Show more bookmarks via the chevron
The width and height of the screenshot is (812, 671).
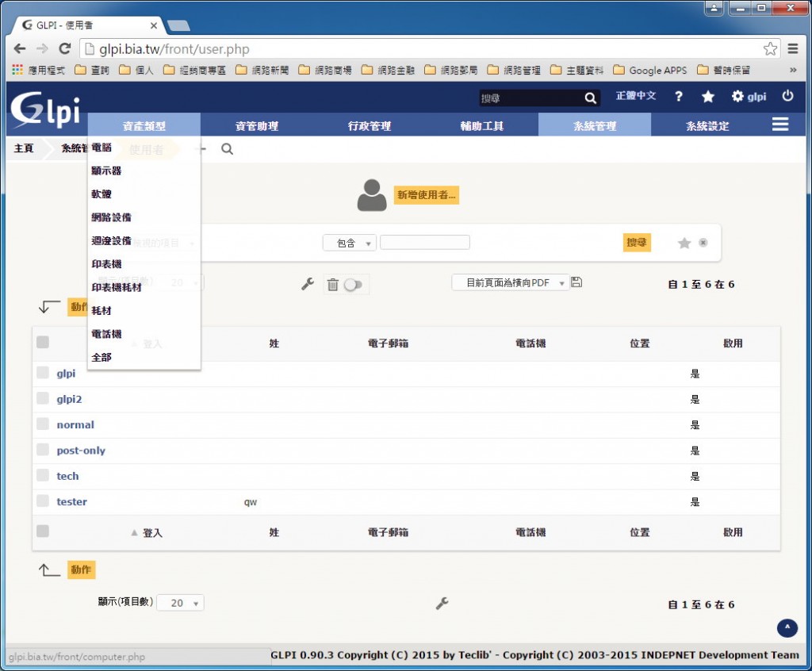pyautogui.click(x=793, y=70)
